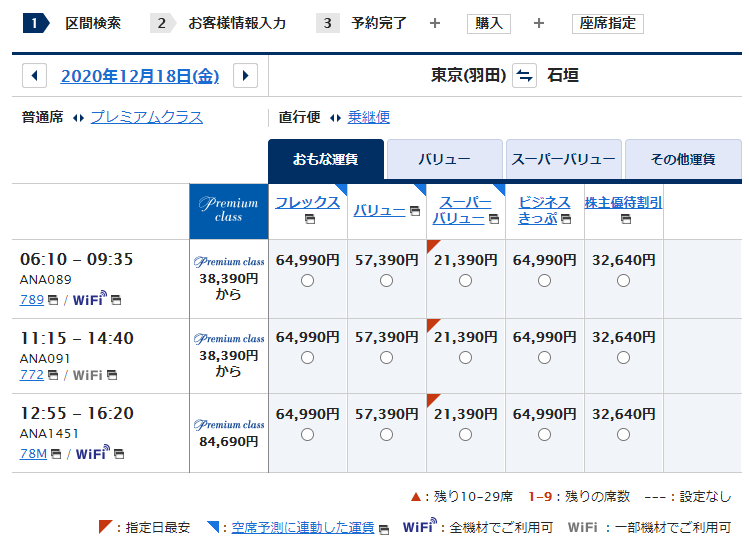Open フレックス fare details link
The image size is (749, 549).
(x=308, y=203)
